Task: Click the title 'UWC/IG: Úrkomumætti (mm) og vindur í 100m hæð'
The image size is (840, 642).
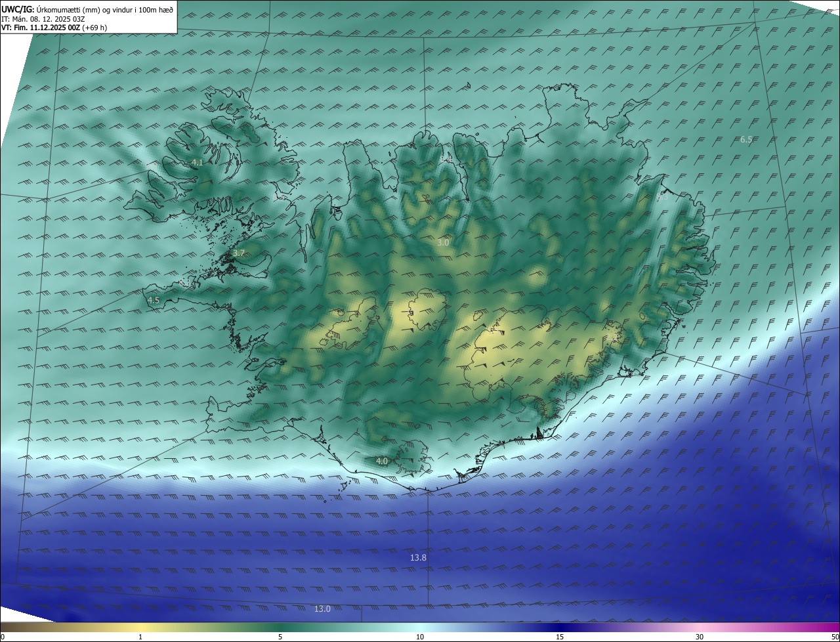Action: point(87,9)
